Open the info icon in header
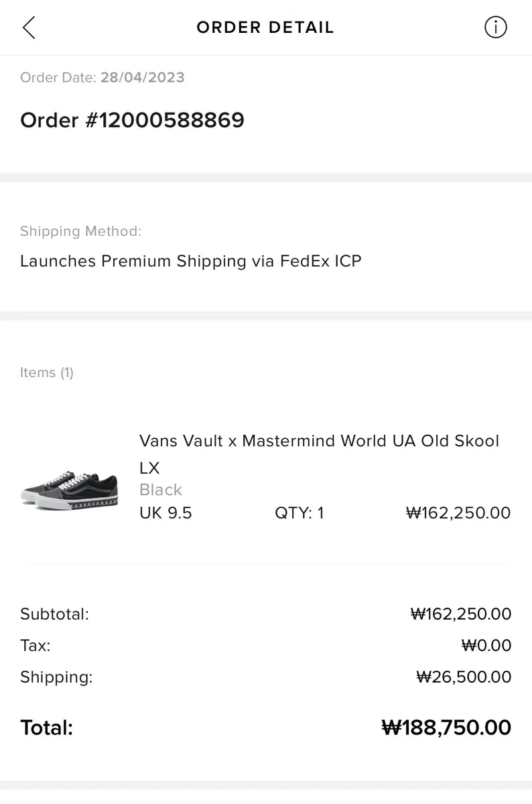532x804 pixels. tap(495, 27)
